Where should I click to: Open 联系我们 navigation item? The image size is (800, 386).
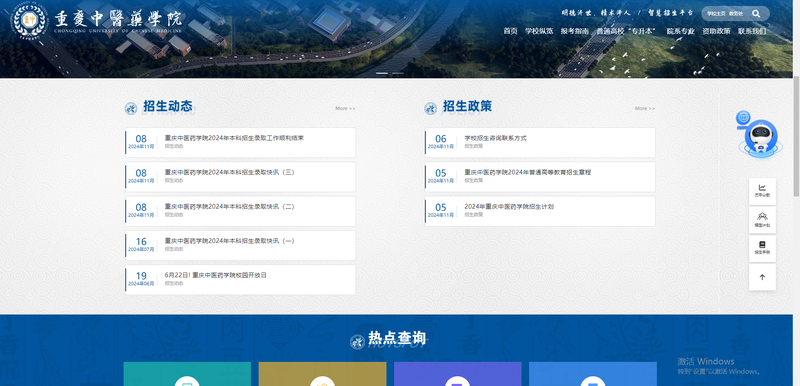(x=752, y=31)
